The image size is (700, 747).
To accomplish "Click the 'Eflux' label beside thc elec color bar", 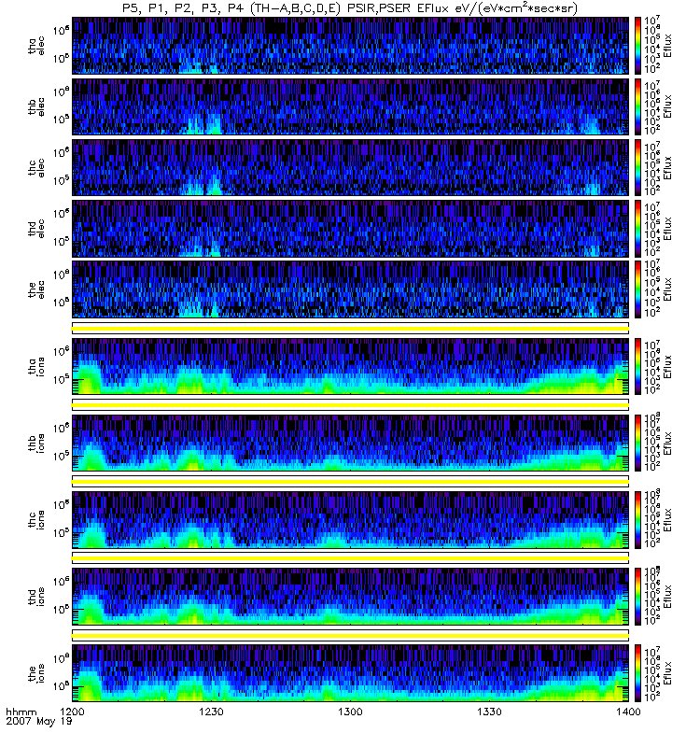I will (667, 168).
